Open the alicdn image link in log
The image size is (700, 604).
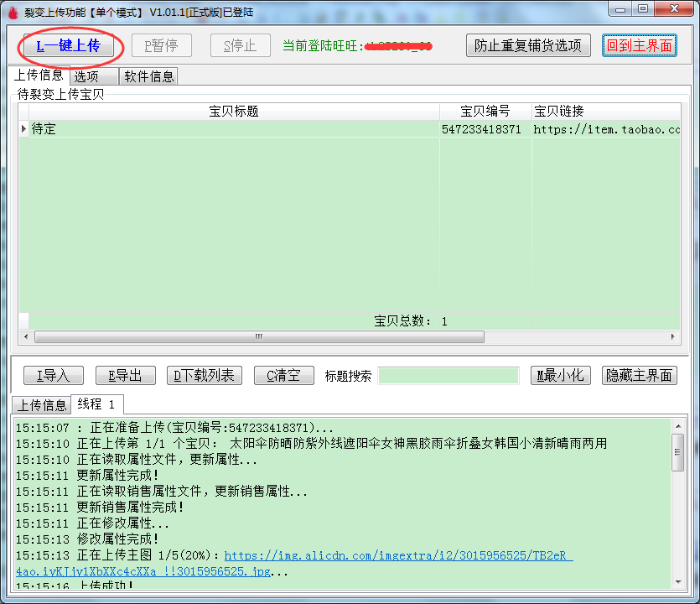point(398,555)
